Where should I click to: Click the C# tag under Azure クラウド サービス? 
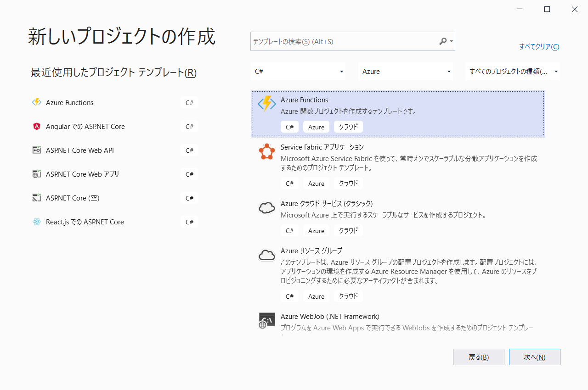tap(290, 231)
